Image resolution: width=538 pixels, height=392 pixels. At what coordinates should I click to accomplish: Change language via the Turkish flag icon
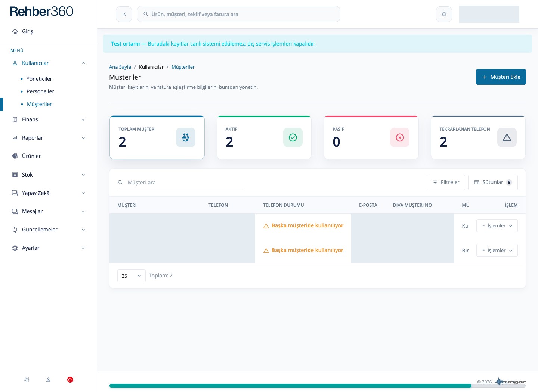pos(70,380)
